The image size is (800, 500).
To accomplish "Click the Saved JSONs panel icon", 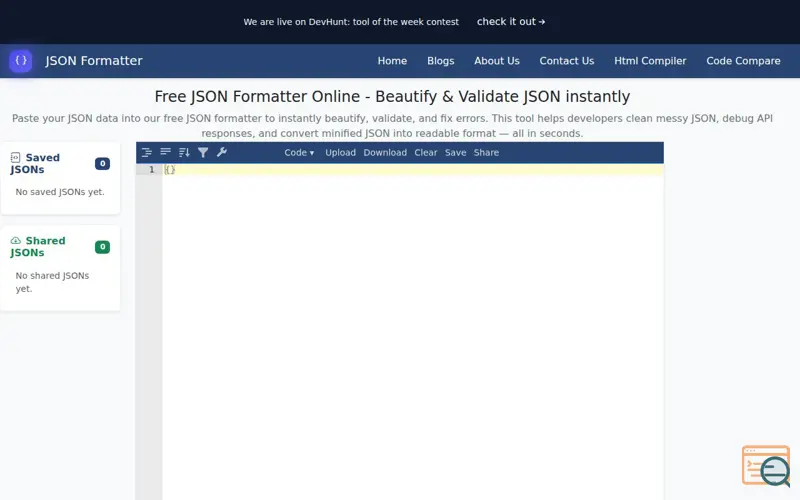I will (x=15, y=158).
